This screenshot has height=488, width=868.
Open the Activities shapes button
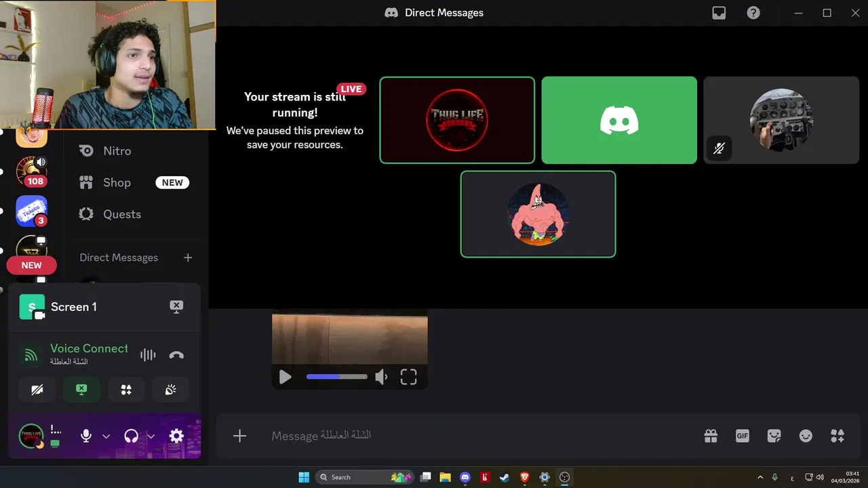[126, 390]
